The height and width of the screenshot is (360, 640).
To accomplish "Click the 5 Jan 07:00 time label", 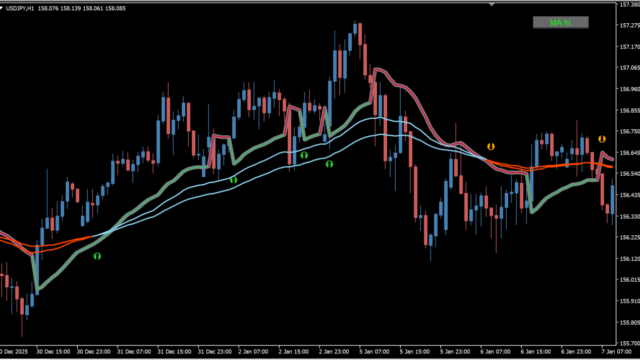I will click(x=374, y=351).
